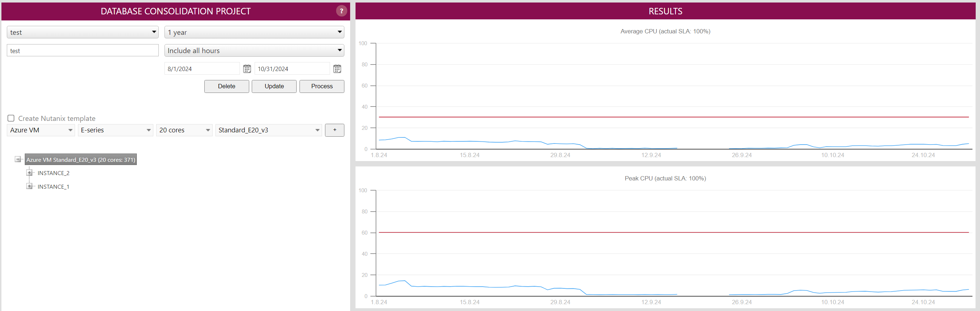
Task: Click the help question mark icon
Action: click(x=341, y=11)
